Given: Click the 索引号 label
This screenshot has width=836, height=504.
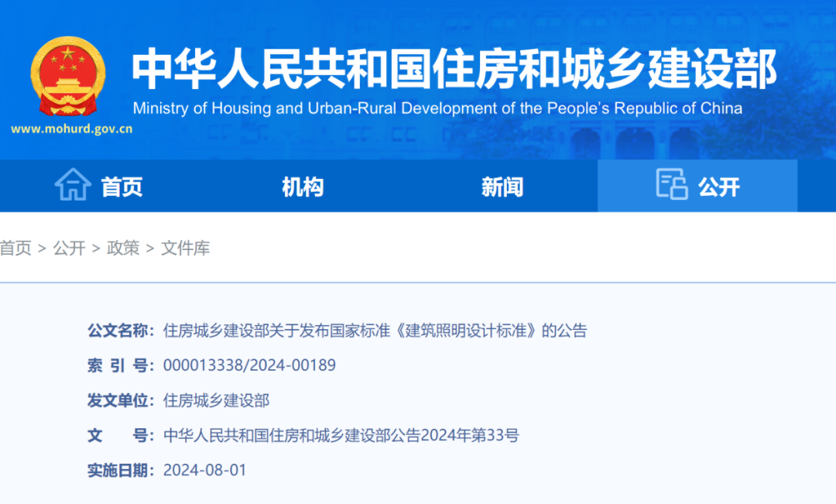Looking at the screenshot, I should 121,366.
